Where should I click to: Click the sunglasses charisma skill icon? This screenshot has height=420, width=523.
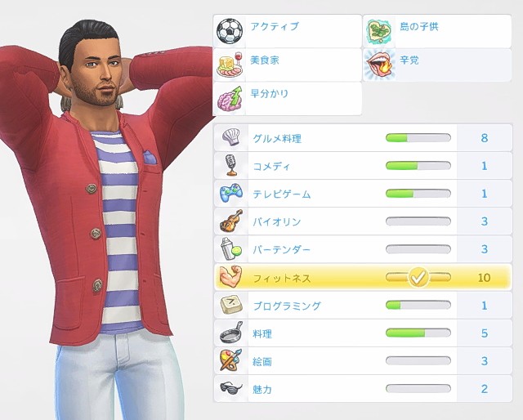click(231, 387)
